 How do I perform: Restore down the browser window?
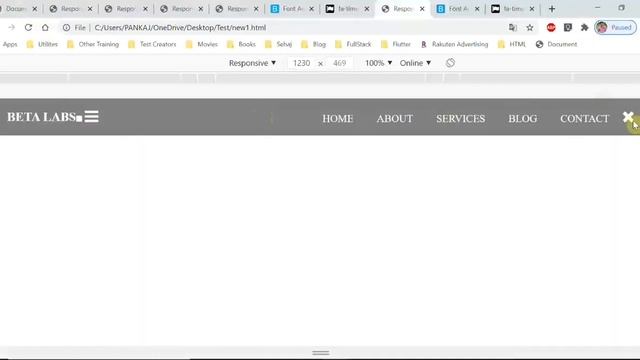coord(622,8)
